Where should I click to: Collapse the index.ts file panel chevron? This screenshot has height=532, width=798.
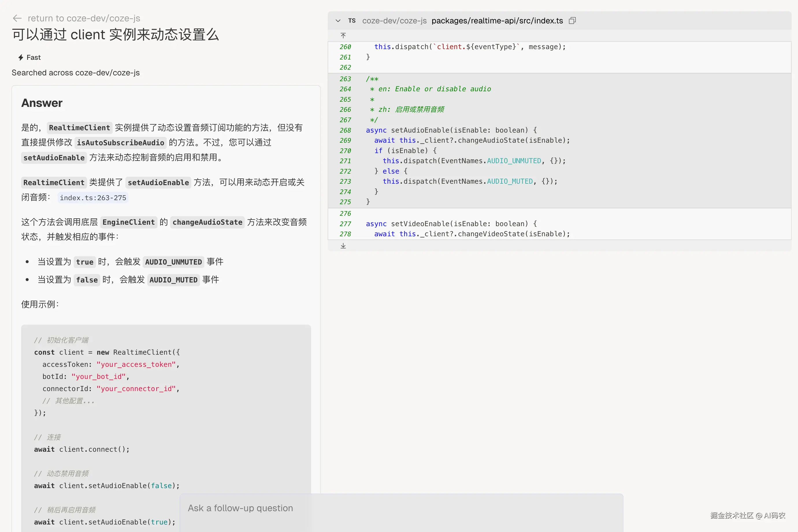338,21
